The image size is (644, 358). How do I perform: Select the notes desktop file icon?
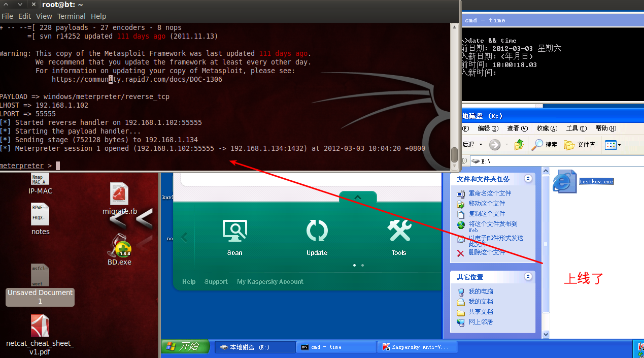40,219
